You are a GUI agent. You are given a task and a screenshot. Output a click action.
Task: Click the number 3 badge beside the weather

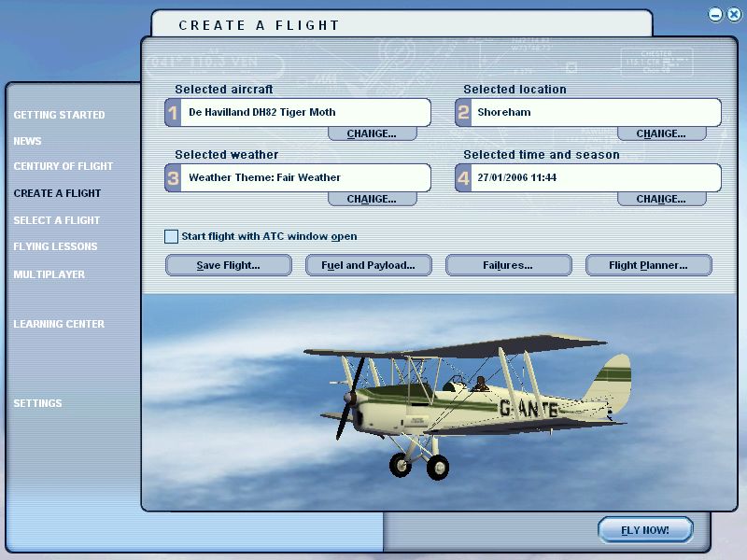coord(173,177)
